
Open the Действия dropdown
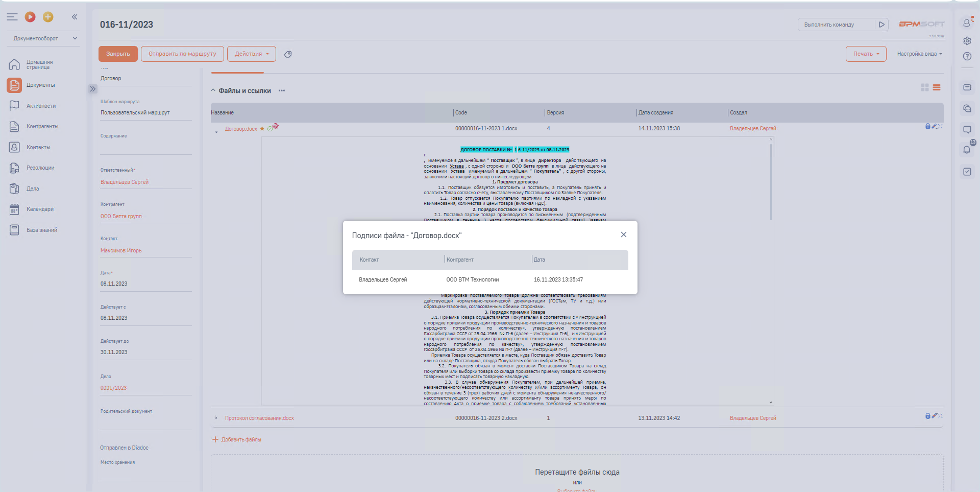251,54
